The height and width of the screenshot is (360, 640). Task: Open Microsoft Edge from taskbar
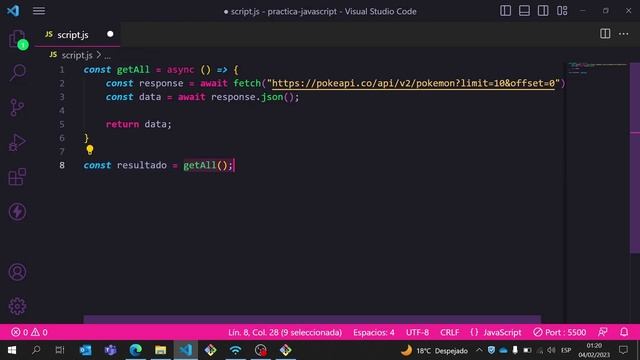tap(136, 350)
